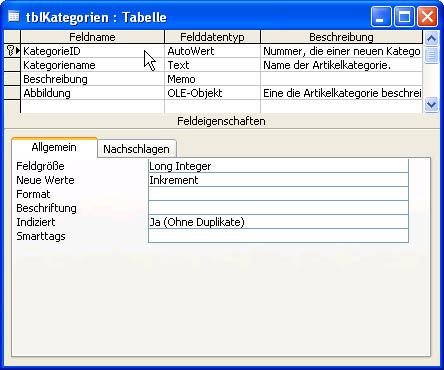
Task: Click description 'Eine die Artikelkategorie beschrei'
Action: [x=341, y=93]
